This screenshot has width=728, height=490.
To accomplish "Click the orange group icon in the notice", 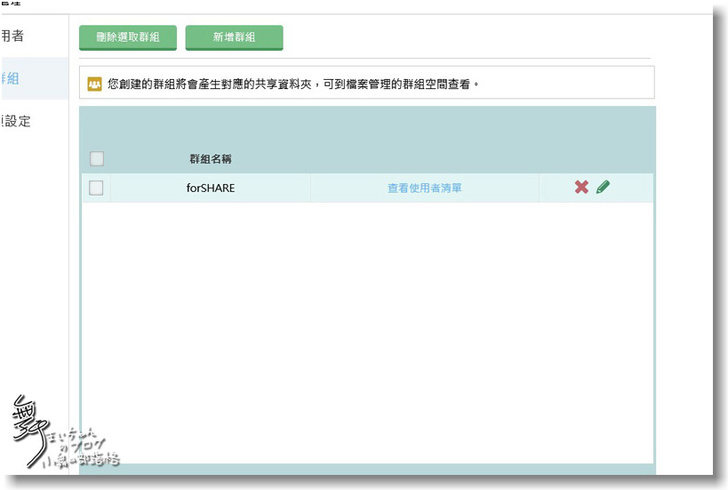I will tap(95, 85).
